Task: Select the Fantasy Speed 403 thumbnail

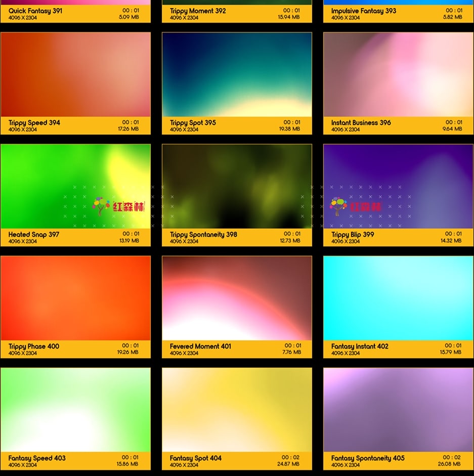Action: coord(75,410)
